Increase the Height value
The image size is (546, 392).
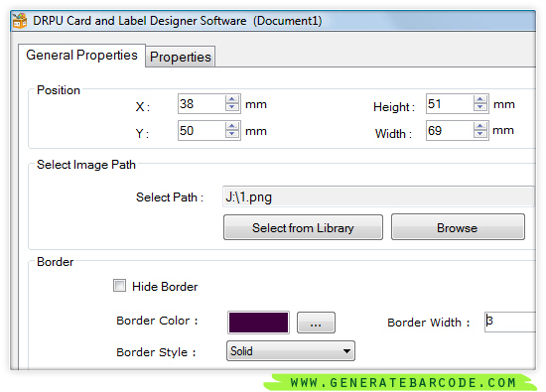pyautogui.click(x=480, y=99)
